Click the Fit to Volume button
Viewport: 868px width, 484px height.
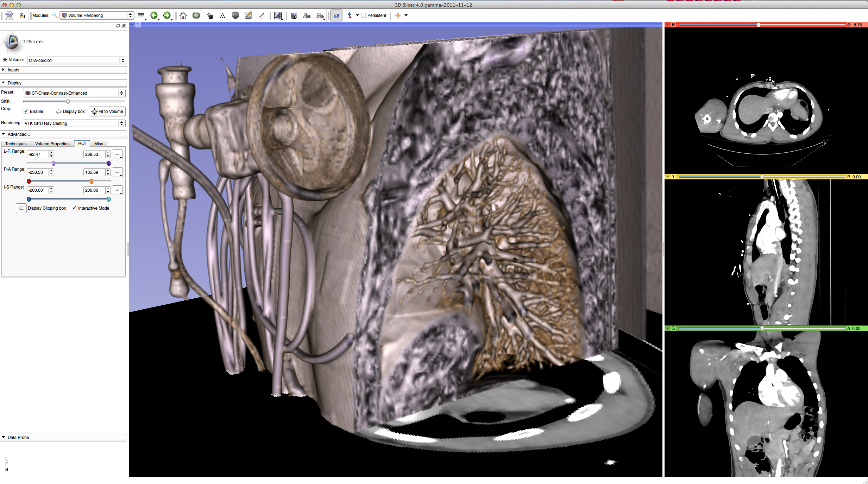107,112
